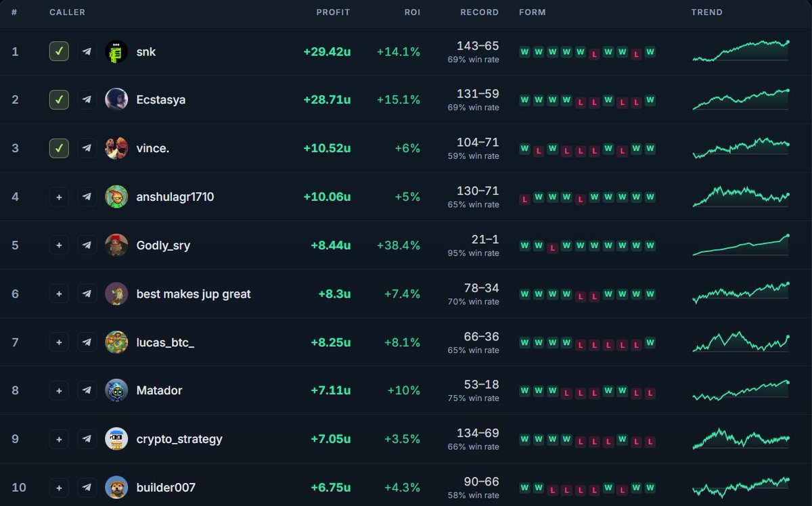Viewport: 812px width, 506px height.
Task: Click snk's trend sparkline chart
Action: pos(740,51)
